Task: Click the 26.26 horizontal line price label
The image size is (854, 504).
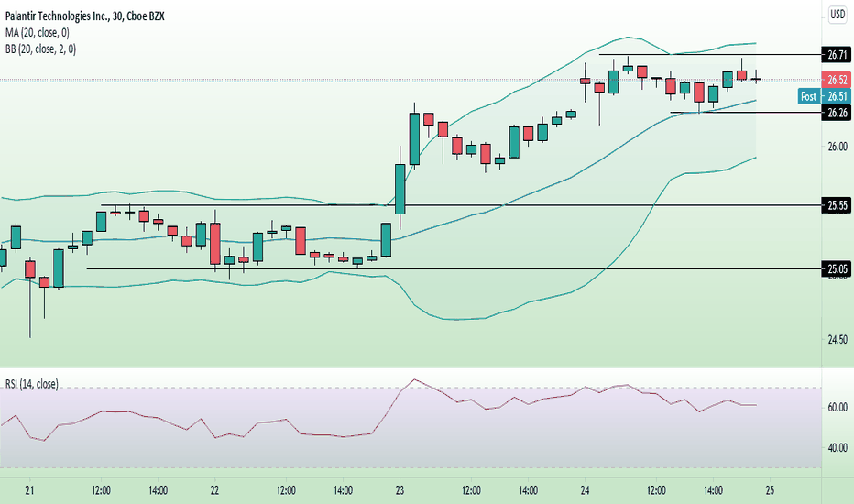Action: [837, 113]
